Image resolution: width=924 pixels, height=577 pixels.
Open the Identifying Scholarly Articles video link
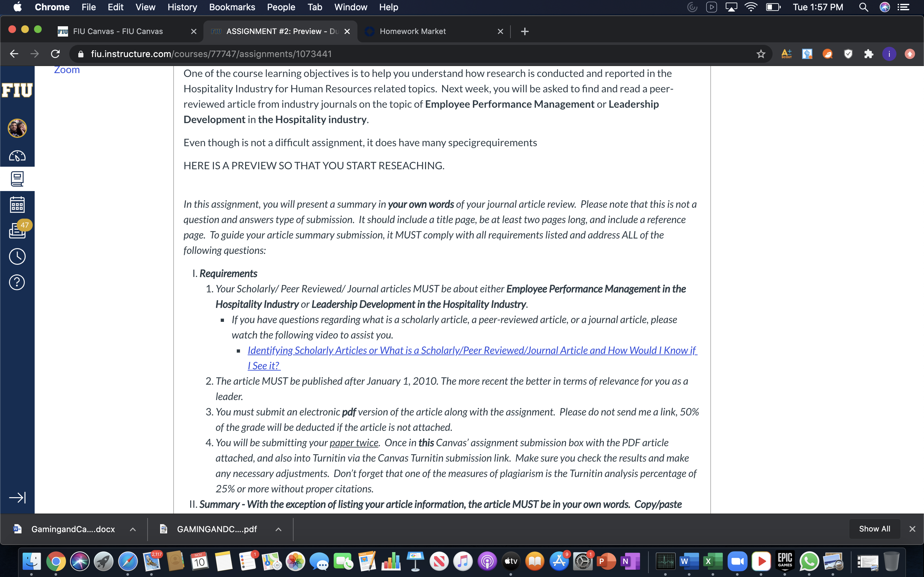click(x=472, y=357)
